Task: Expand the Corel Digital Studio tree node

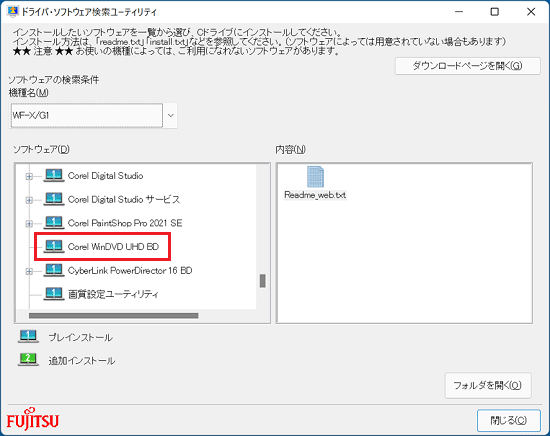Action: (x=29, y=176)
